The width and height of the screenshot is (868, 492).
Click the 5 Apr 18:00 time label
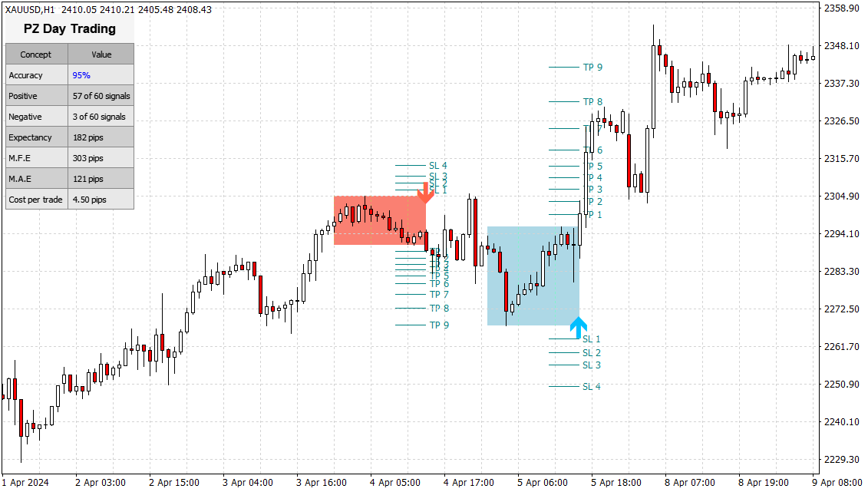coord(616,483)
